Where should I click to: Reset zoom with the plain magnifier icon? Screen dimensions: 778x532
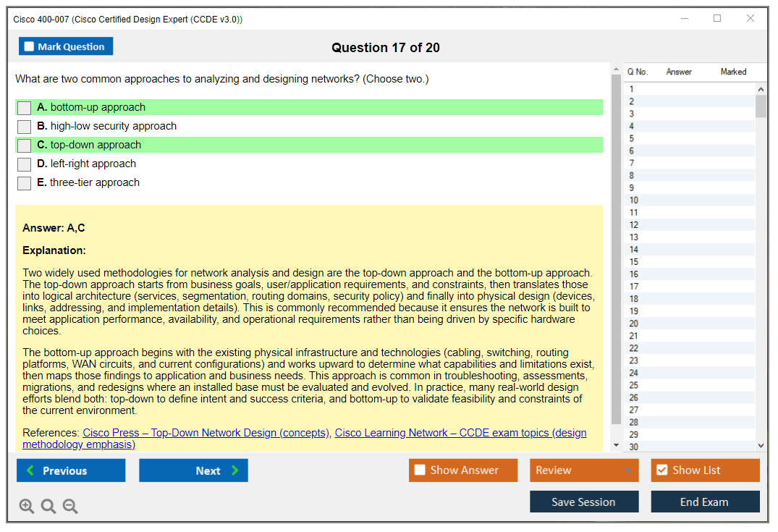coord(48,506)
